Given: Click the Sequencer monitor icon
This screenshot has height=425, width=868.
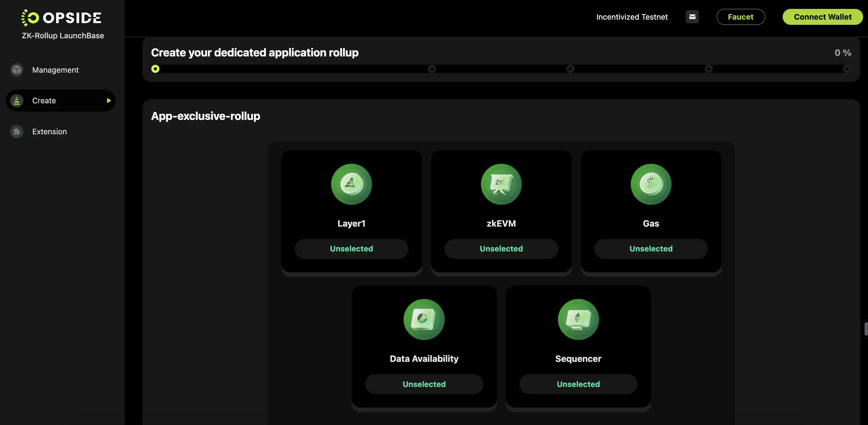Looking at the screenshot, I should (x=578, y=319).
